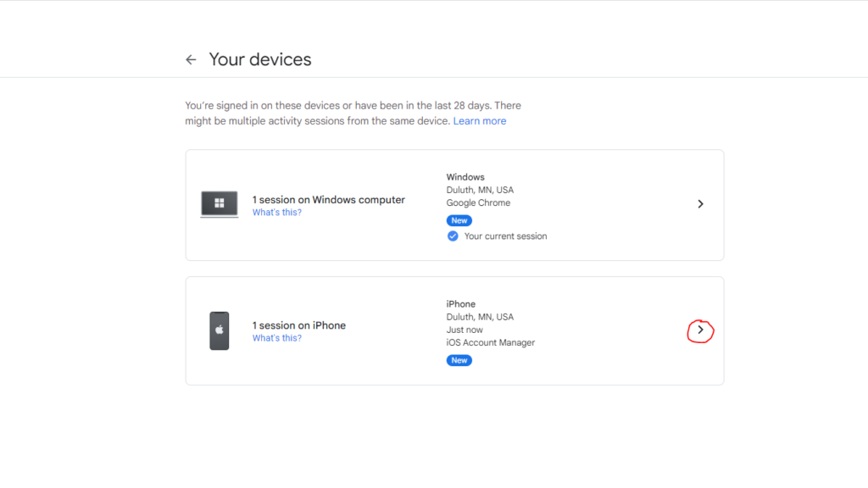The height and width of the screenshot is (488, 868).
Task: Select the '1 session on iPhone' title
Action: tap(298, 325)
